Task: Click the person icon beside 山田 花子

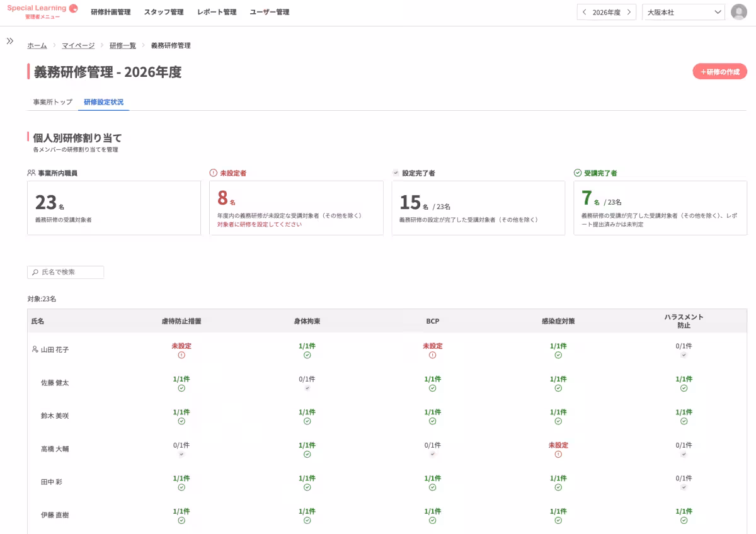Action: [x=35, y=349]
